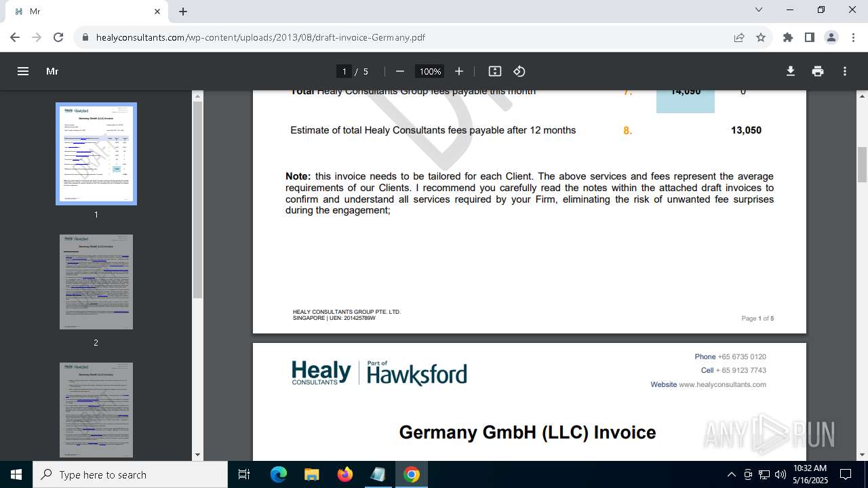Open the Windows Start menu
The image size is (868, 488).
pyautogui.click(x=16, y=474)
